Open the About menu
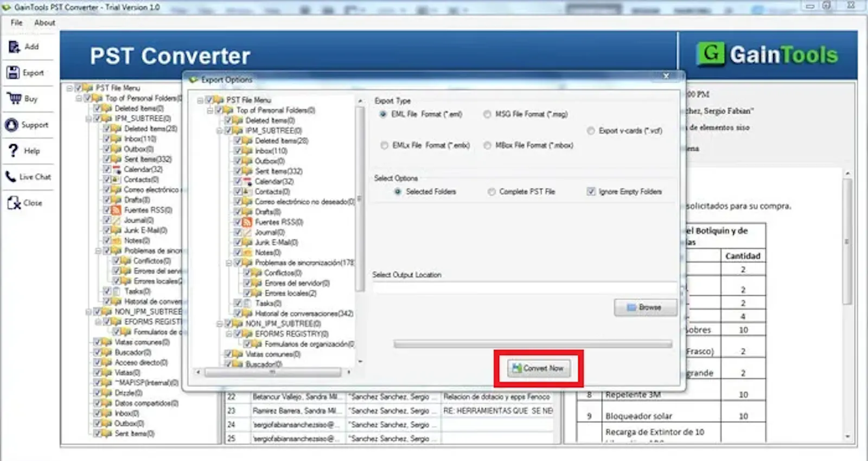Screen dimensions: 868x461 click(44, 23)
